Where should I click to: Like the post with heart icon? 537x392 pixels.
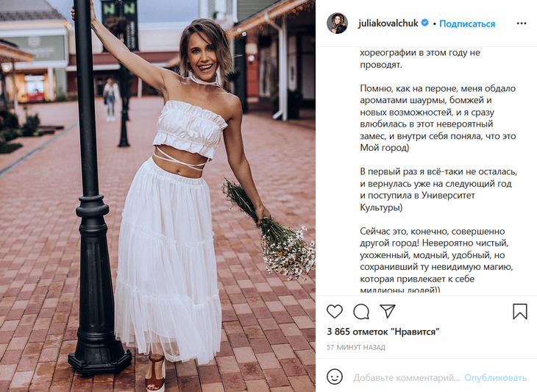pos(335,312)
